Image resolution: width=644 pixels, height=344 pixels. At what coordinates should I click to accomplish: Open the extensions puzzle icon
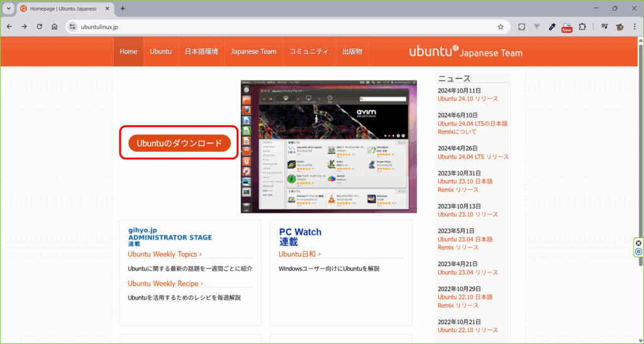(x=582, y=26)
